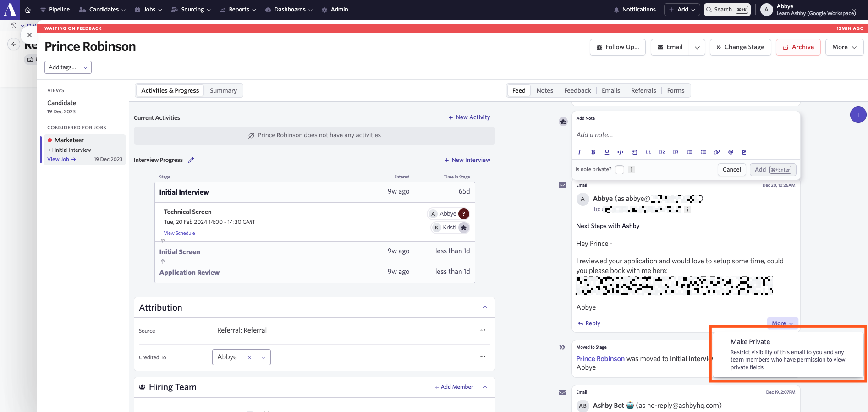Mention a teammate with the @ icon

731,152
